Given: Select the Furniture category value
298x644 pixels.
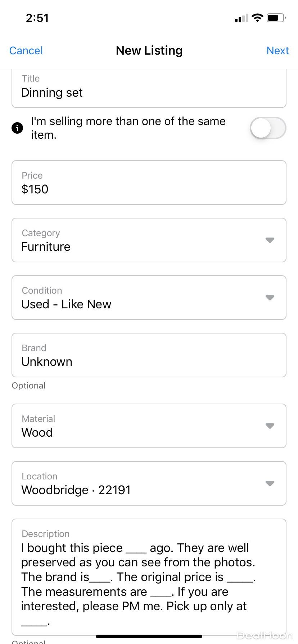Looking at the screenshot, I should [x=46, y=247].
